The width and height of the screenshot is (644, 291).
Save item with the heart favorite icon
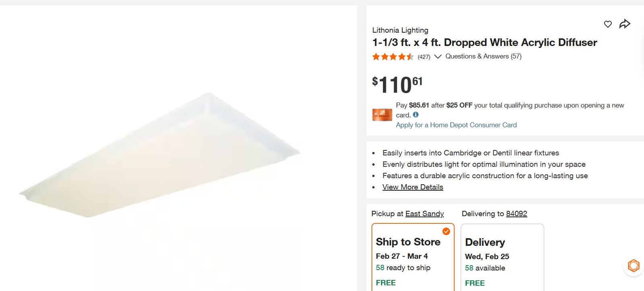pyautogui.click(x=608, y=24)
